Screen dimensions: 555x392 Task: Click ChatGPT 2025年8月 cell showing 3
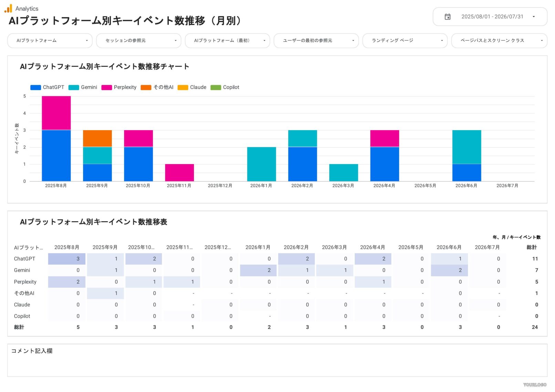point(67,259)
